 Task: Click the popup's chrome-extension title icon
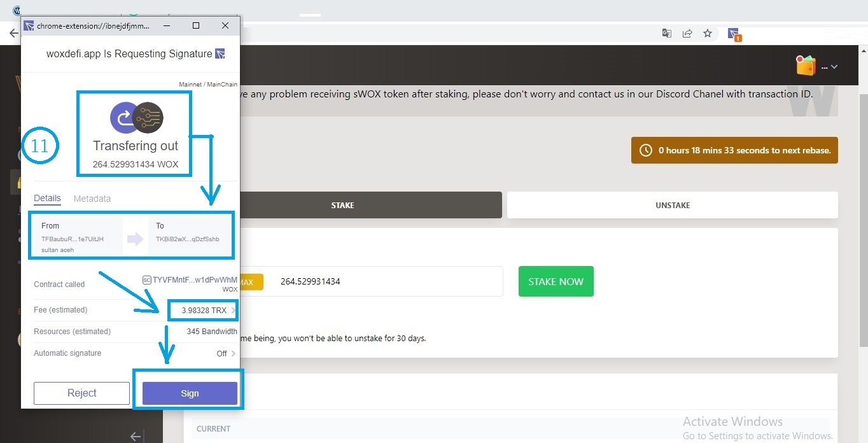pyautogui.click(x=29, y=25)
